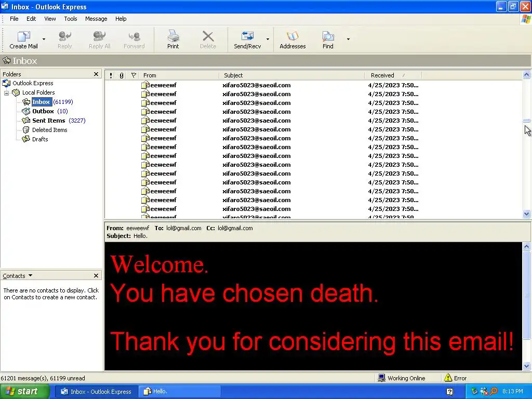This screenshot has width=532, height=399.
Task: Click the Inbox icon in the banner
Action: point(6,61)
